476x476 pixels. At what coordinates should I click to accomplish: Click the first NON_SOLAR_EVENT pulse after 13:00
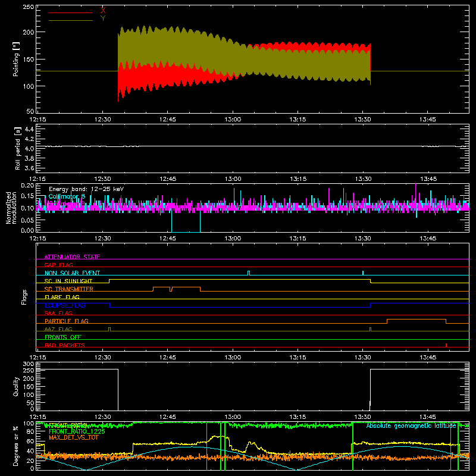pyautogui.click(x=249, y=273)
